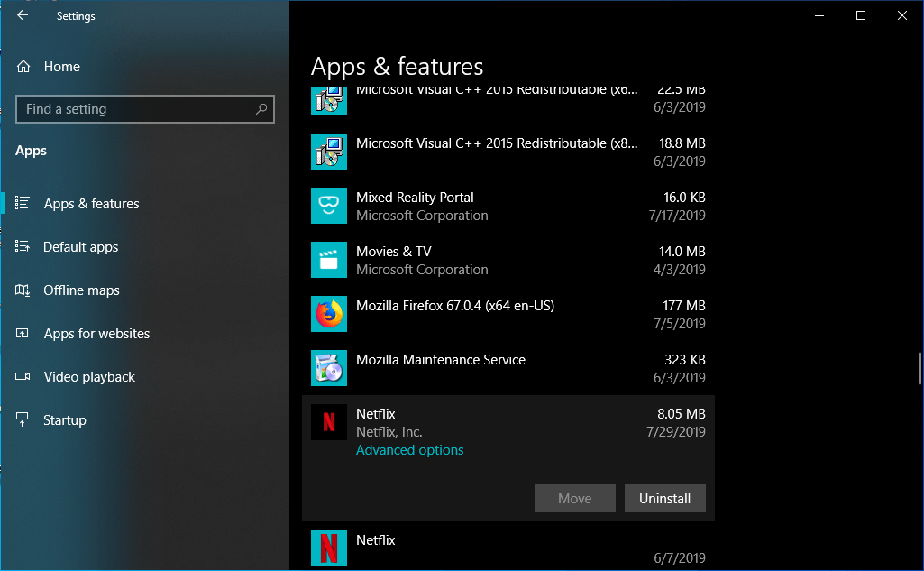Click the Apps for websites sidebar icon
The image size is (924, 571).
coord(22,333)
